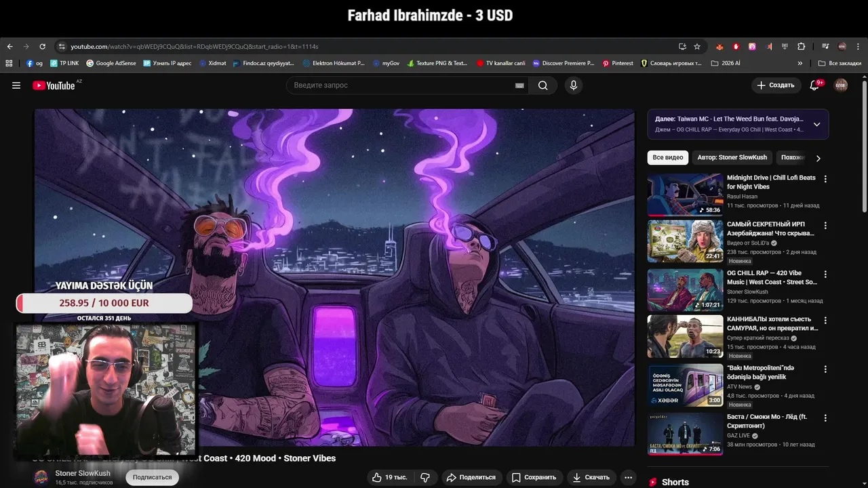Click the search magnifier button
Viewport: 868px width, 488px height.
pos(543,85)
